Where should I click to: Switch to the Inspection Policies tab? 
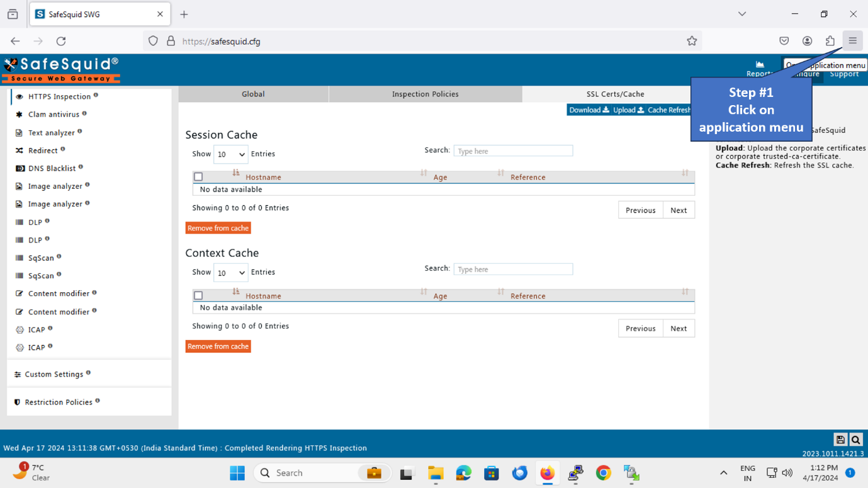click(425, 94)
